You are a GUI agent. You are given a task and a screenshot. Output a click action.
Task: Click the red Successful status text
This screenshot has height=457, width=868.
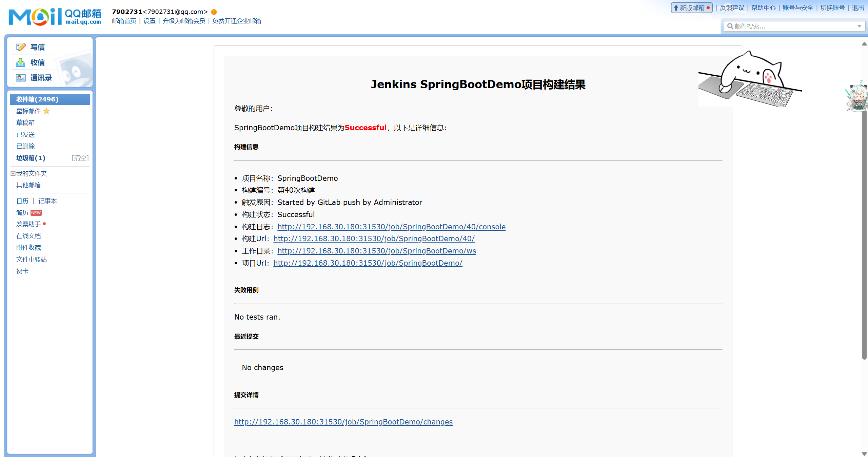pyautogui.click(x=366, y=128)
